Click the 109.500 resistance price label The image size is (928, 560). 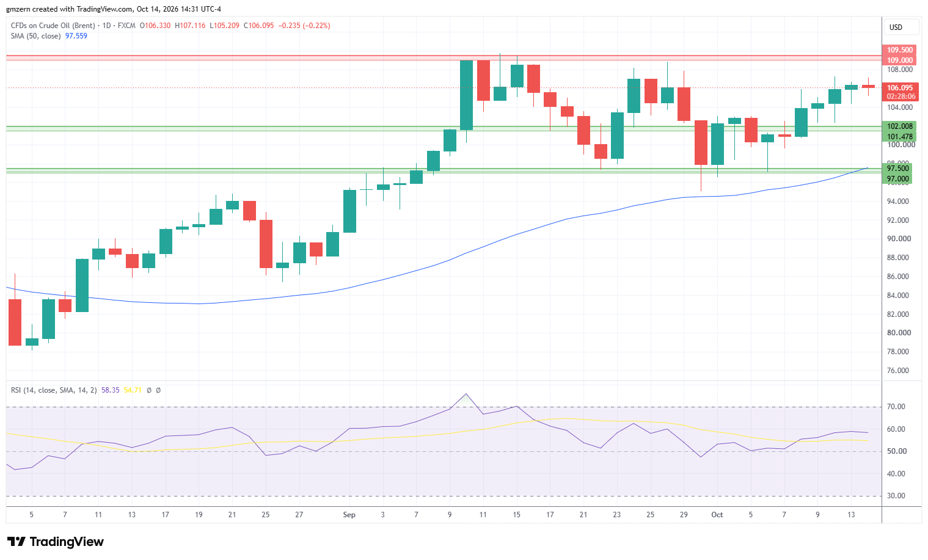[900, 50]
